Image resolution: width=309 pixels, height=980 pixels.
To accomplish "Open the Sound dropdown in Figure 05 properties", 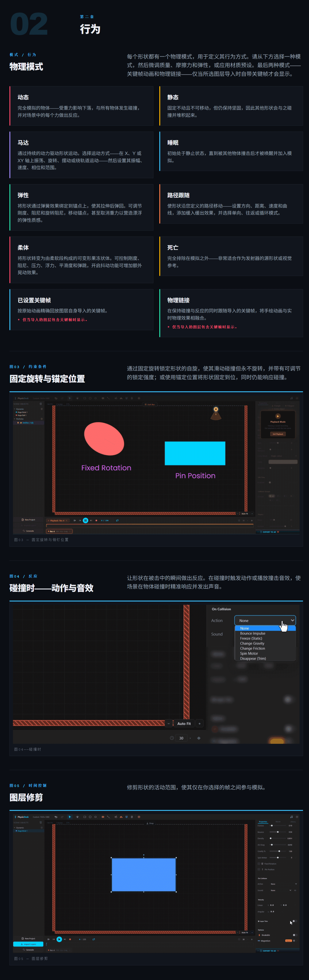I will tap(281, 890).
